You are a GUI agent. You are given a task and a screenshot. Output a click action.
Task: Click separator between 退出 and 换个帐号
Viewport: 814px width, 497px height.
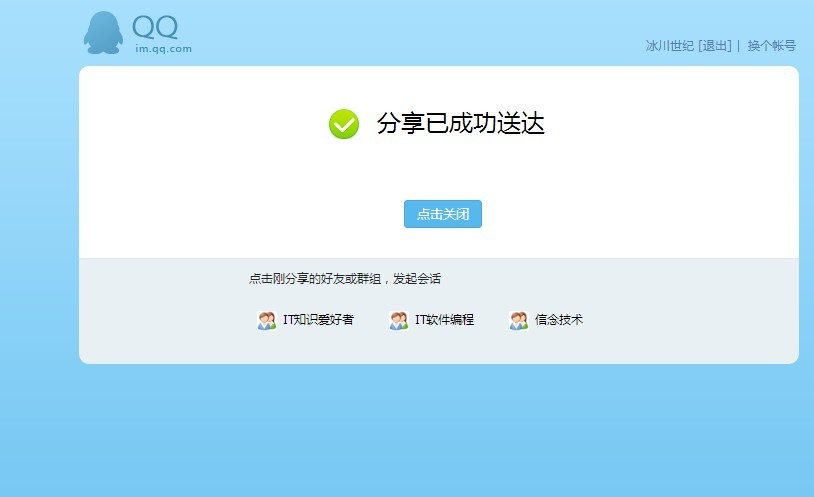coord(739,46)
